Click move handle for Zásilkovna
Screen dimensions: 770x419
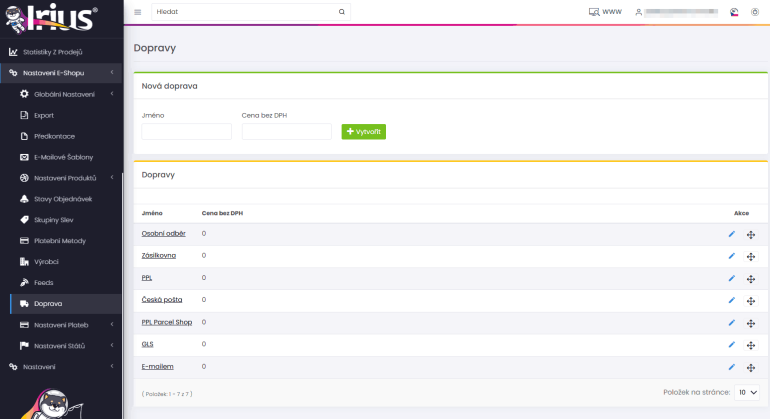751,256
